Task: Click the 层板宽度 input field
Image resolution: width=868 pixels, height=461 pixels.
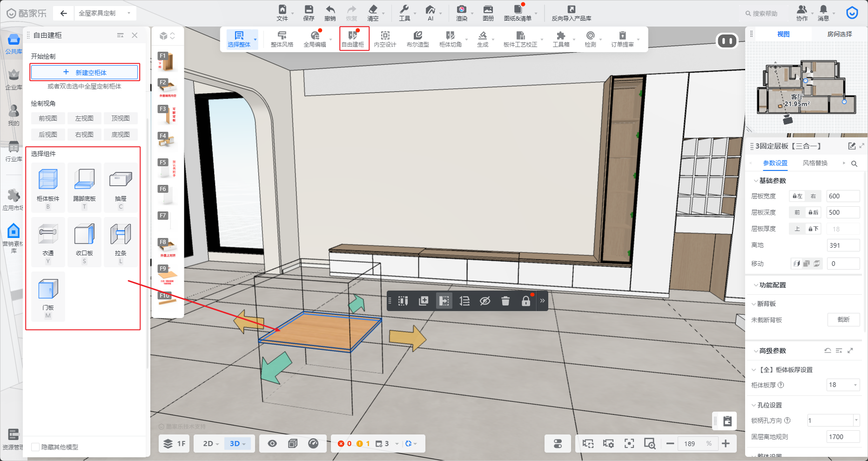Action: [842, 196]
